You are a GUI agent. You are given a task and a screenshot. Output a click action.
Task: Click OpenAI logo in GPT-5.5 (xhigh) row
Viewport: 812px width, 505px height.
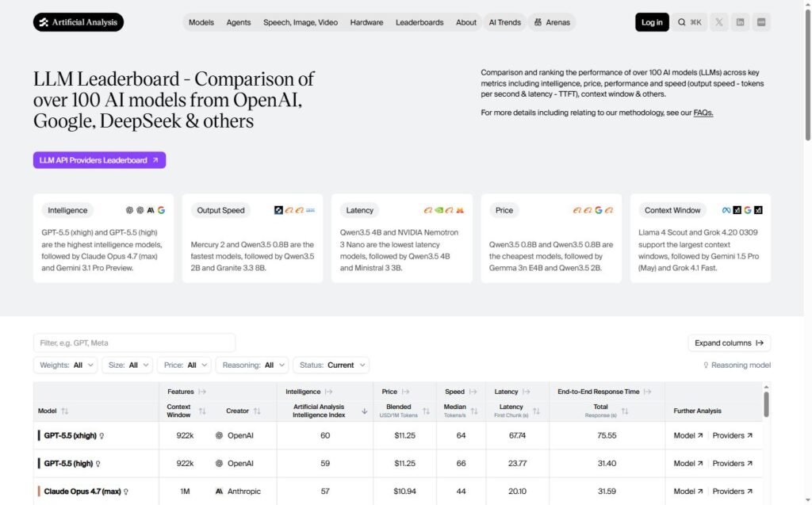[x=219, y=435]
